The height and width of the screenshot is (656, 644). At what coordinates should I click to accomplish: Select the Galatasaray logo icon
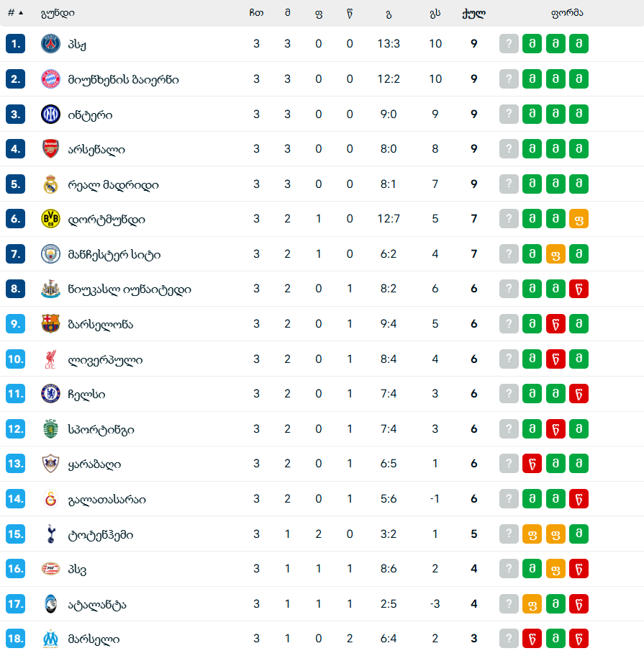coord(50,499)
